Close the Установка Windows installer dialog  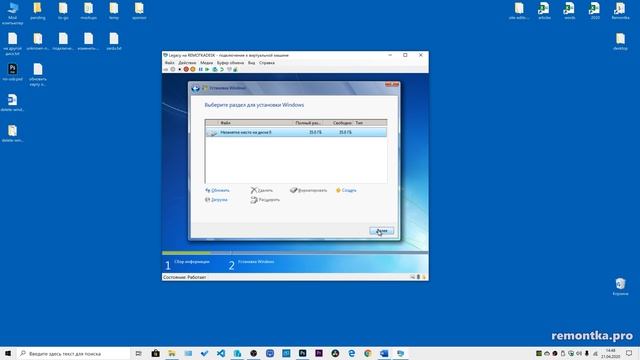coord(392,84)
